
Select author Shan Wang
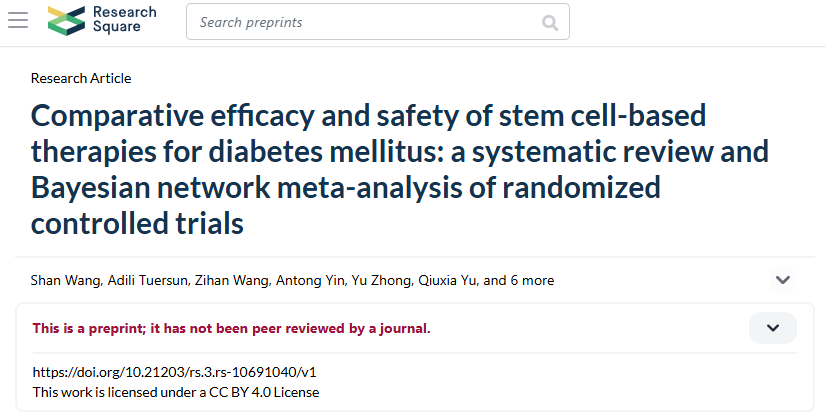click(65, 280)
